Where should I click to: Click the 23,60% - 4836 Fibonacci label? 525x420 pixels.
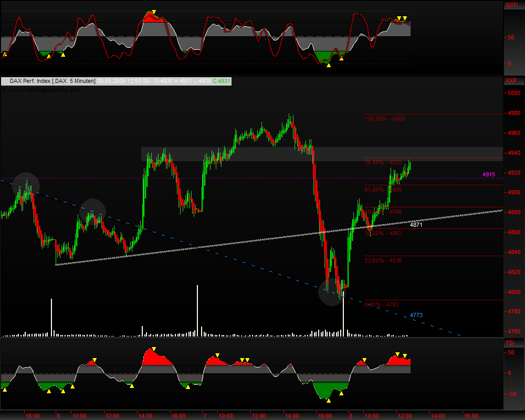tap(383, 260)
